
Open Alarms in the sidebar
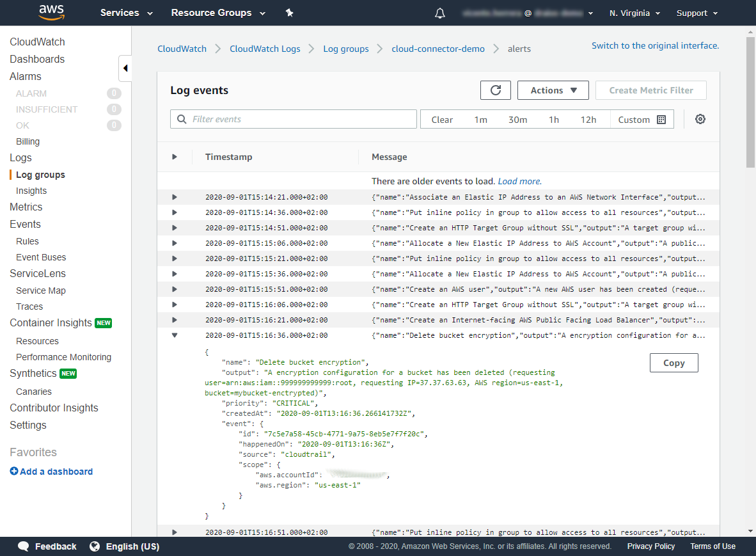[26, 77]
